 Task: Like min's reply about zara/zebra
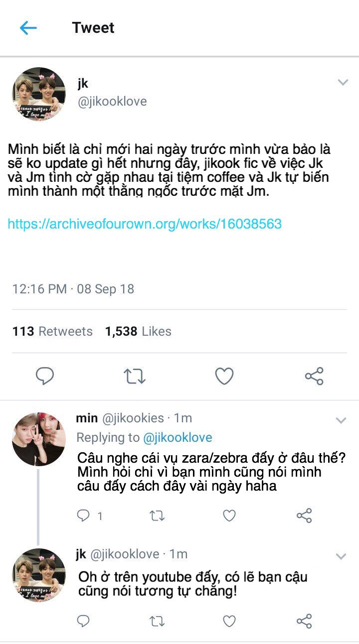coord(229,515)
